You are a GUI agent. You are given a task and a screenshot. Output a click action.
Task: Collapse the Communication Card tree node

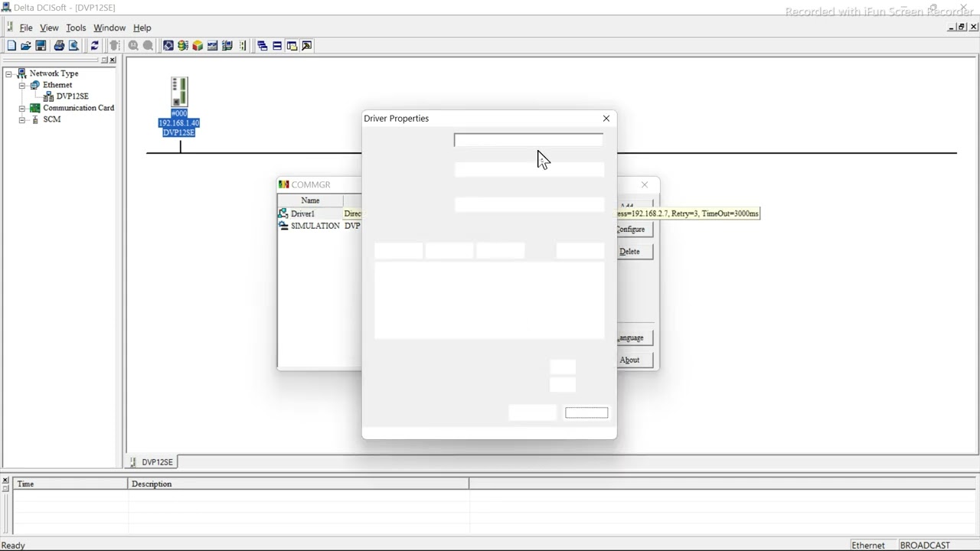coord(22,108)
